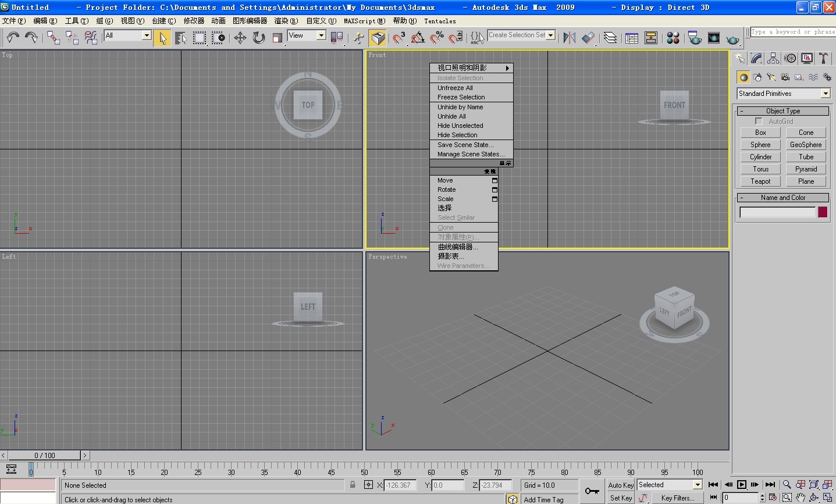836x504 pixels.
Task: Click the Mirror tool icon
Action: (x=569, y=38)
